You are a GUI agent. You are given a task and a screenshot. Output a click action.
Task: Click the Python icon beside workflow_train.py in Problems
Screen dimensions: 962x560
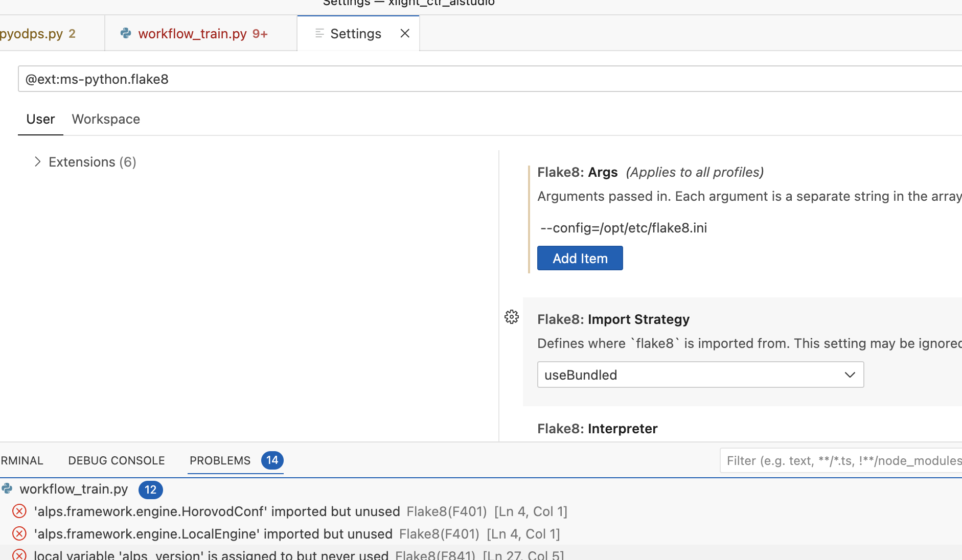click(7, 489)
